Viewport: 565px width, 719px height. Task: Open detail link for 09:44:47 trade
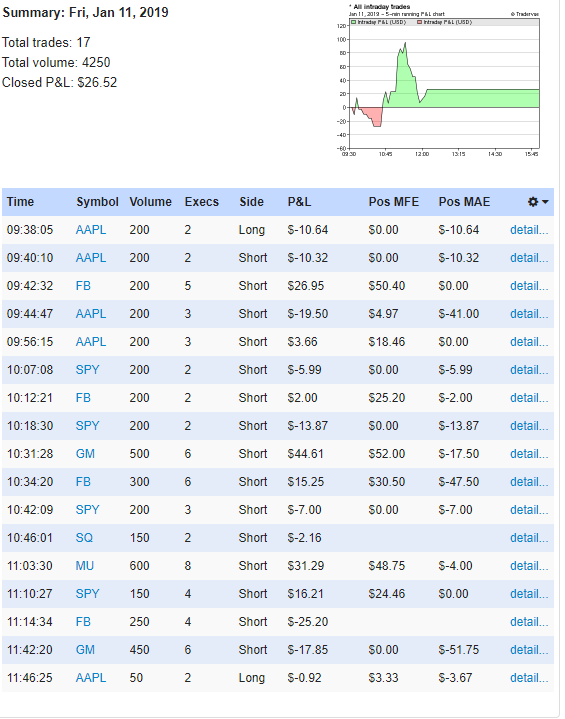coord(529,314)
